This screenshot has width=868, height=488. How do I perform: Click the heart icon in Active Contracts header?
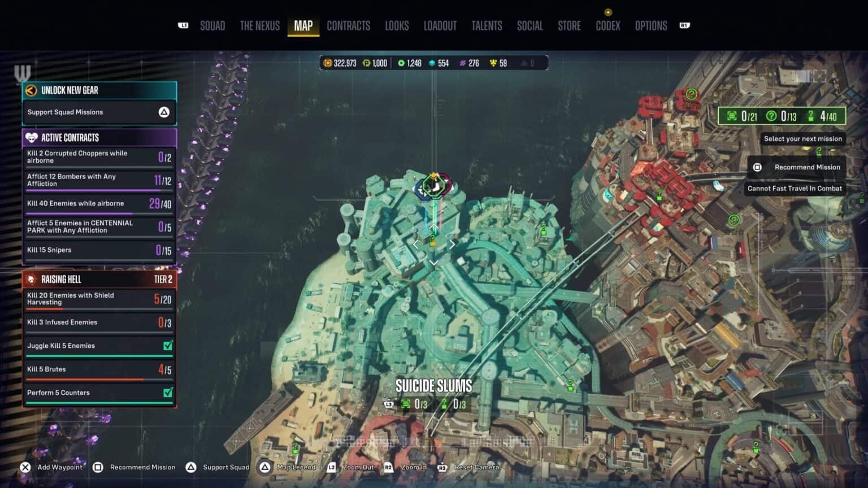point(32,137)
